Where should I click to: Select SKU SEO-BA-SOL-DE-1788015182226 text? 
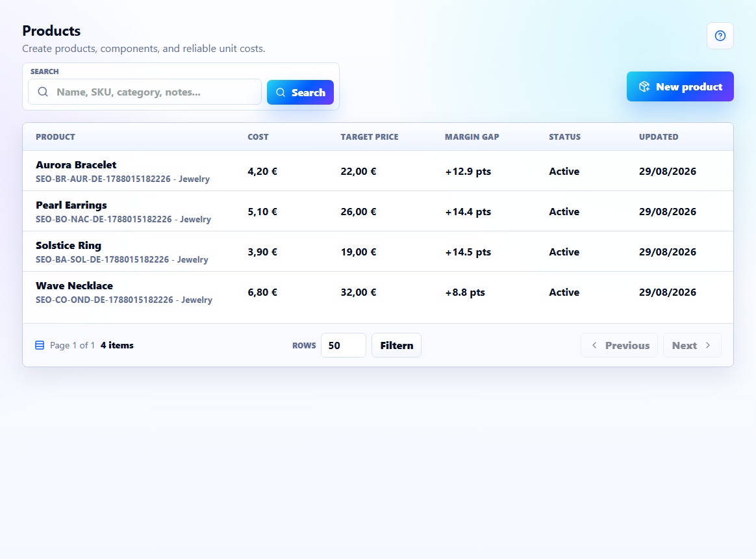click(x=102, y=259)
